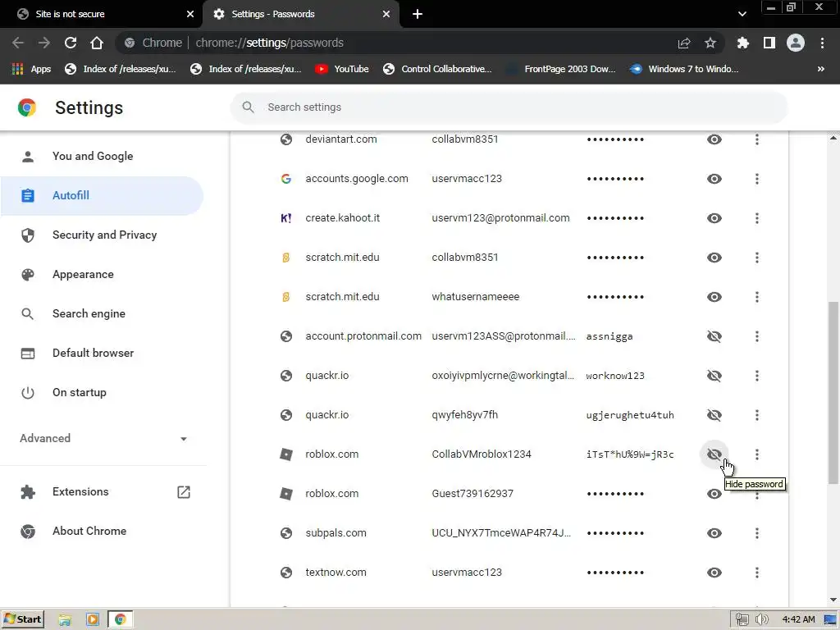Show password for scratch.mit.edu collabvm8351

pos(714,258)
